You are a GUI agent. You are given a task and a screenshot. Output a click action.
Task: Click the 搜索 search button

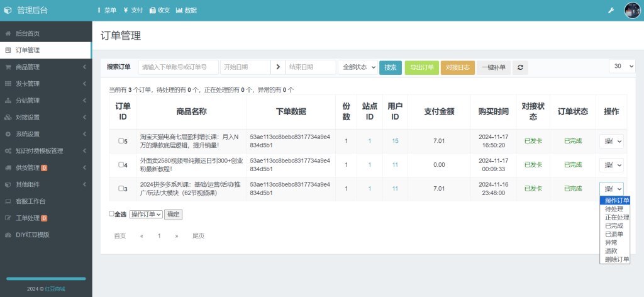tap(391, 68)
